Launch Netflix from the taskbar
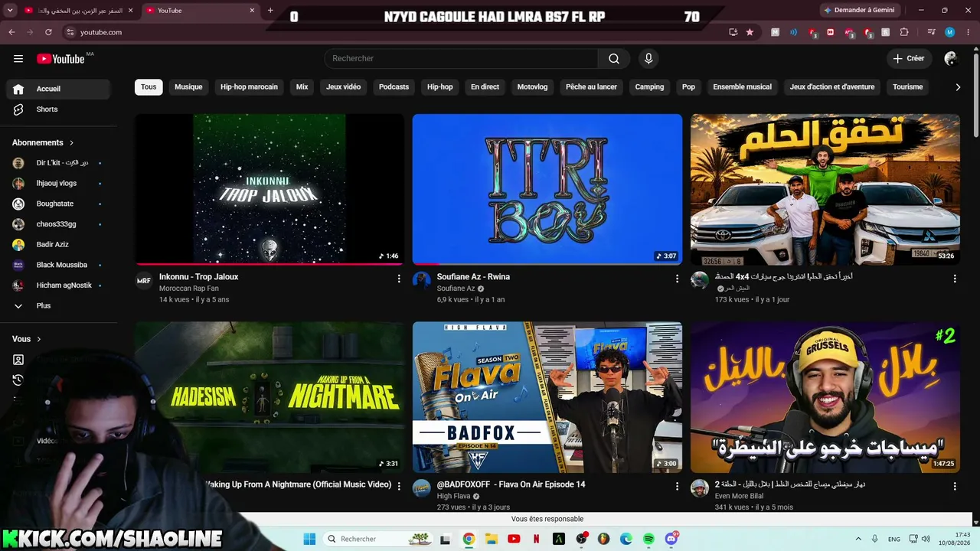This screenshot has height=551, width=980. [536, 540]
